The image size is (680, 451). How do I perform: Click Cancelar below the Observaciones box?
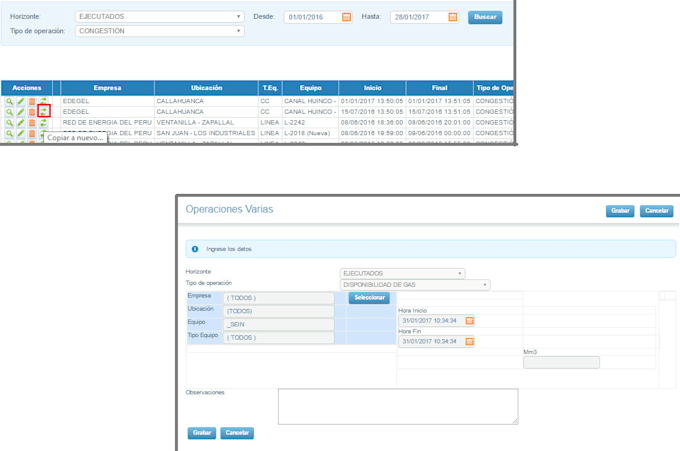pyautogui.click(x=237, y=433)
